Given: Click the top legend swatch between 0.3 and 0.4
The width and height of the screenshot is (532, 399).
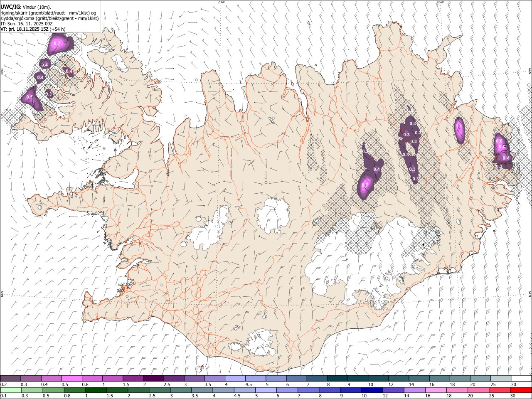Looking at the screenshot, I should 31,379.
